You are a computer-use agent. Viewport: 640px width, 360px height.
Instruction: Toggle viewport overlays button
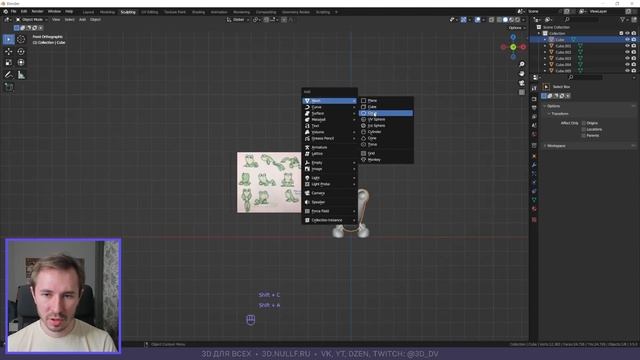pos(477,20)
